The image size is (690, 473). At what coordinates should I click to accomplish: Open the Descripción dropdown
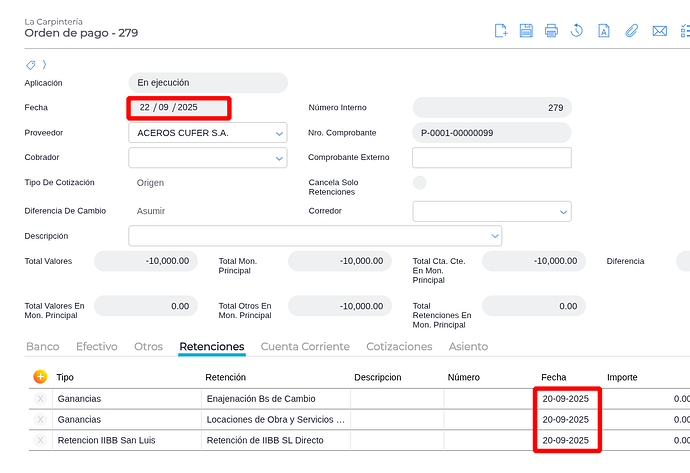(494, 236)
